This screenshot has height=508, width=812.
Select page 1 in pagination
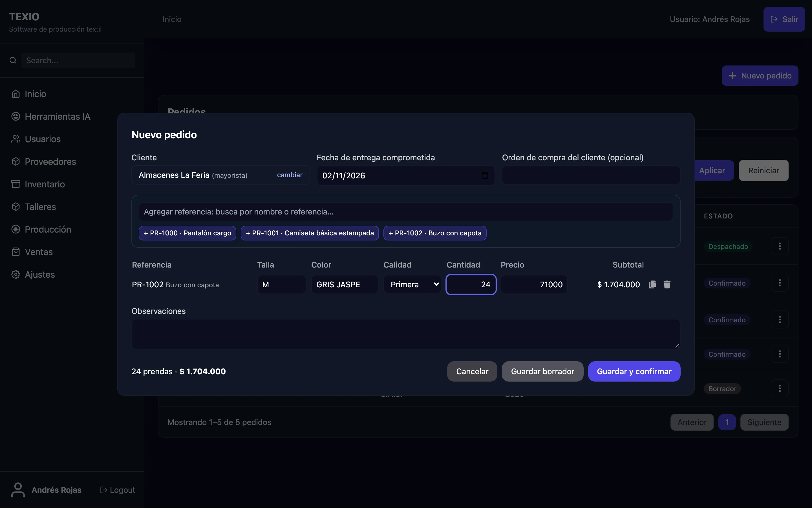[727, 422]
